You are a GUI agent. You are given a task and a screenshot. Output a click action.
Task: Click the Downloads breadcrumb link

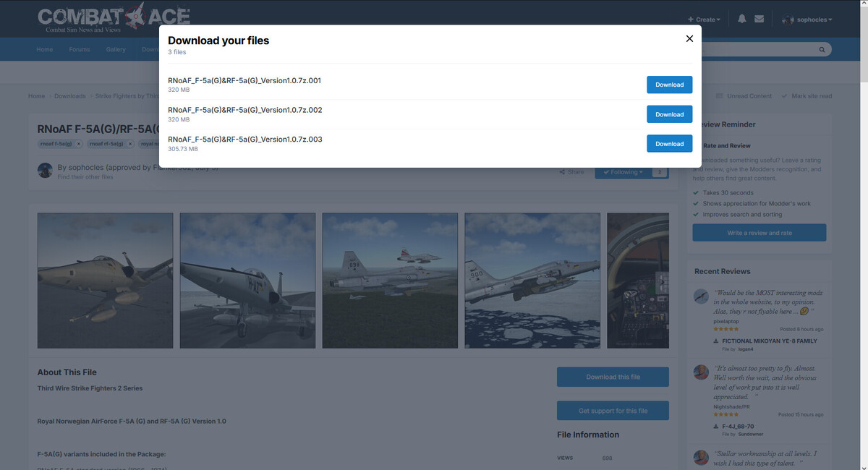[70, 96]
